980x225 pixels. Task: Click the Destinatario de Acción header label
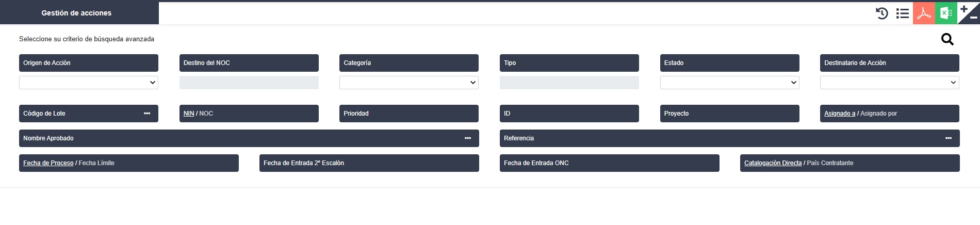855,63
